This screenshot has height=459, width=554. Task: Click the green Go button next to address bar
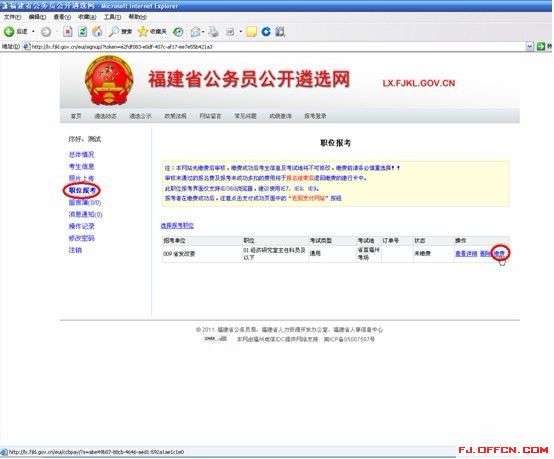[541, 46]
